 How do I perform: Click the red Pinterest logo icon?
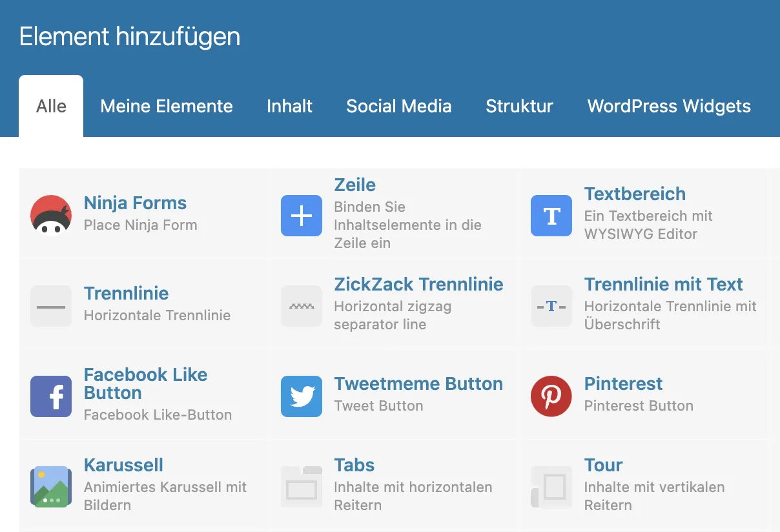(x=551, y=396)
